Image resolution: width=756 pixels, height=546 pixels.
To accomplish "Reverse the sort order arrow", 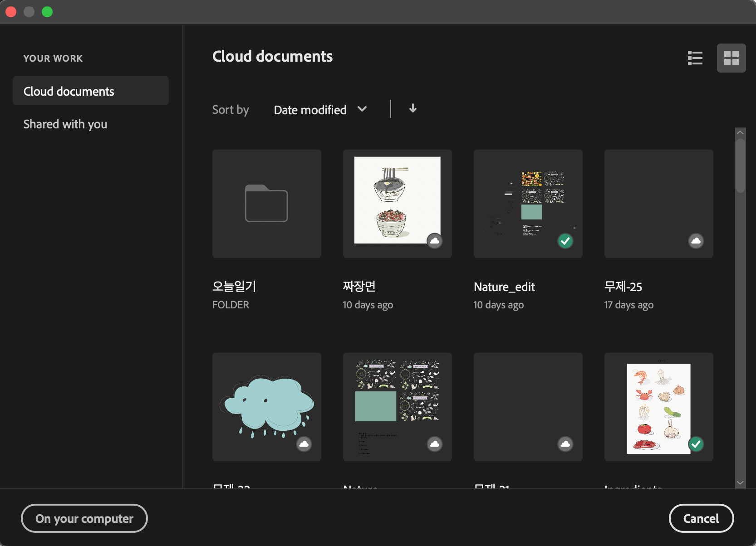I will pyautogui.click(x=412, y=108).
